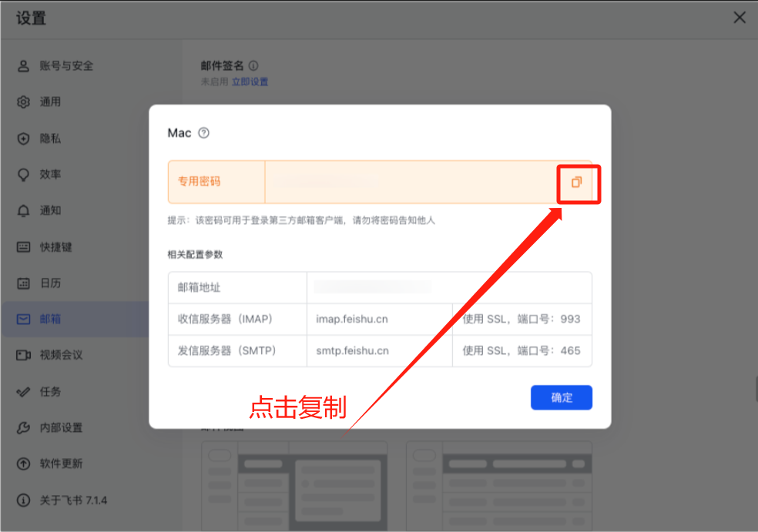Click the 立即设置 link under 邮件签名
The height and width of the screenshot is (532, 758).
[250, 82]
